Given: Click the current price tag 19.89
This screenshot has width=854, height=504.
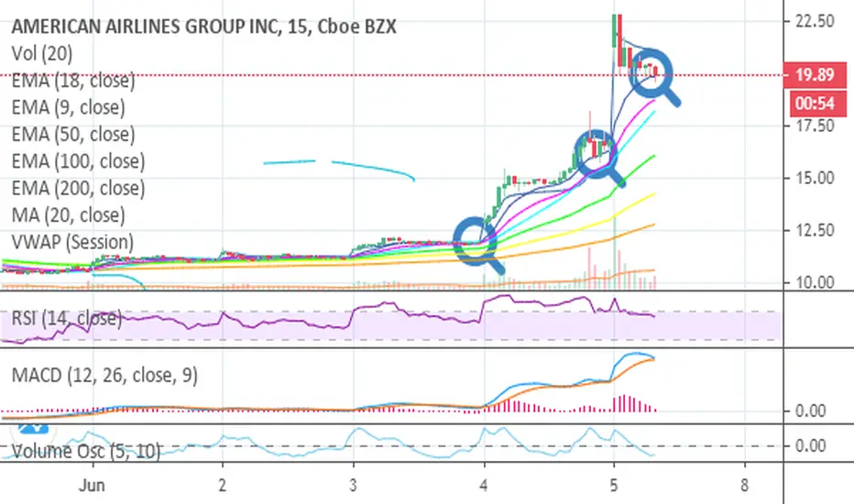Looking at the screenshot, I should pos(815,74).
